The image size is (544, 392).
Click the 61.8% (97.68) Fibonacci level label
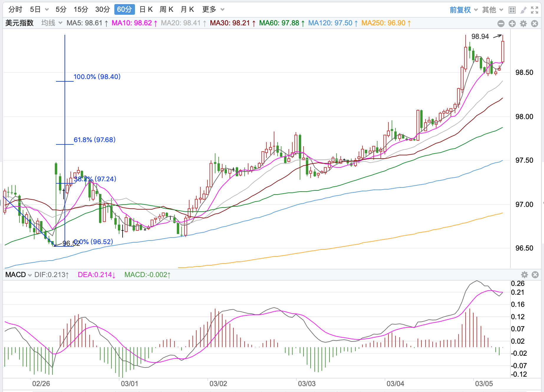[x=95, y=140]
